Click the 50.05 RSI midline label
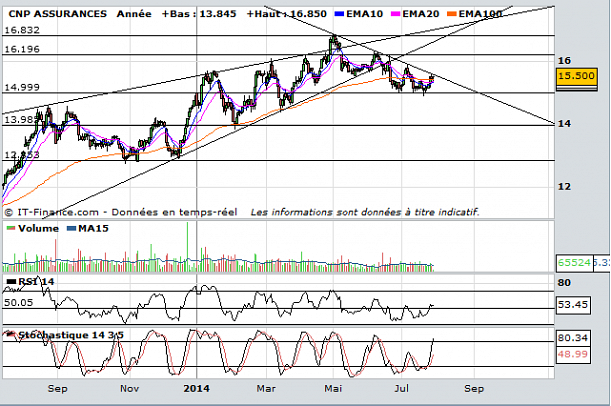This screenshot has width=611, height=406. (x=19, y=303)
